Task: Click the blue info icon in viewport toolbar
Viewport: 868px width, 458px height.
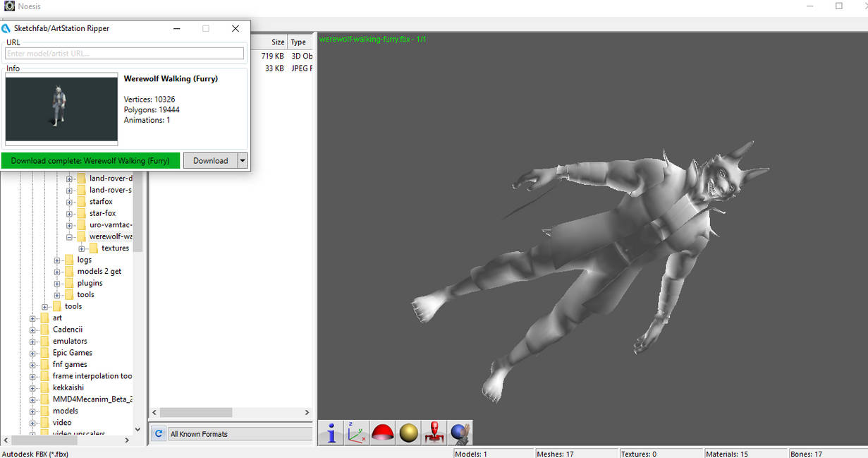Action: (331, 433)
